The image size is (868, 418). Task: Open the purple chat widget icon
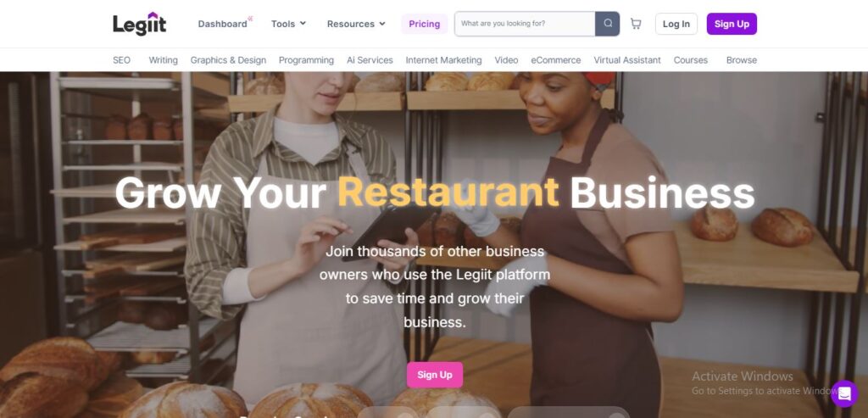844,393
